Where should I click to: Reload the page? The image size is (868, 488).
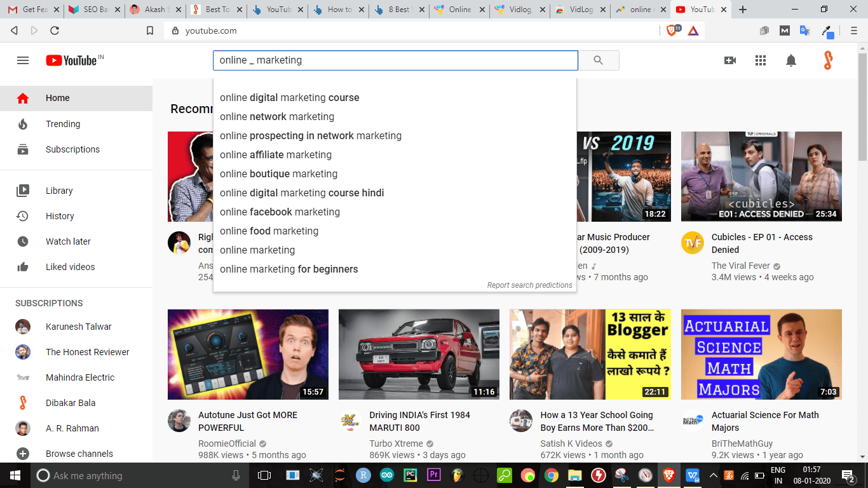click(55, 30)
